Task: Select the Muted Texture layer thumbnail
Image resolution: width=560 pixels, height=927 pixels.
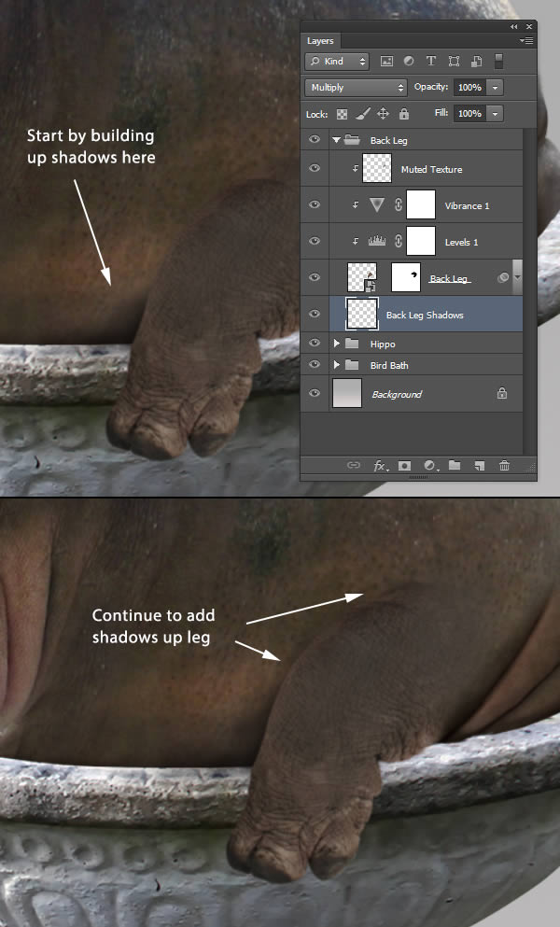Action: coord(377,168)
